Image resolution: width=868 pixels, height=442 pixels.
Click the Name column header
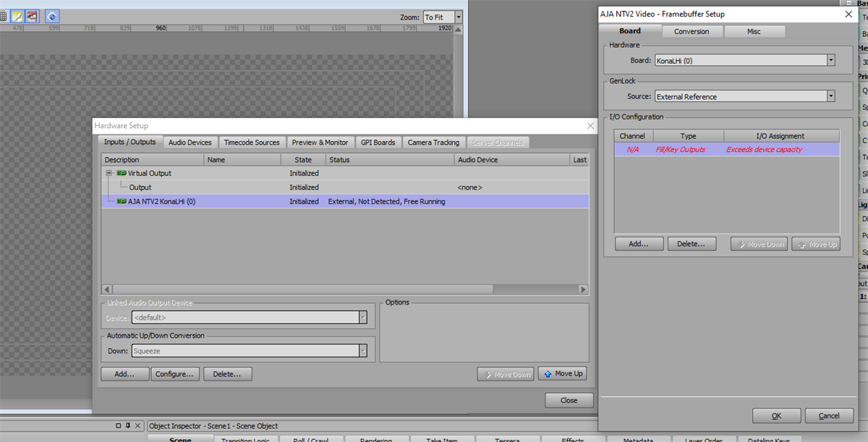pos(243,160)
